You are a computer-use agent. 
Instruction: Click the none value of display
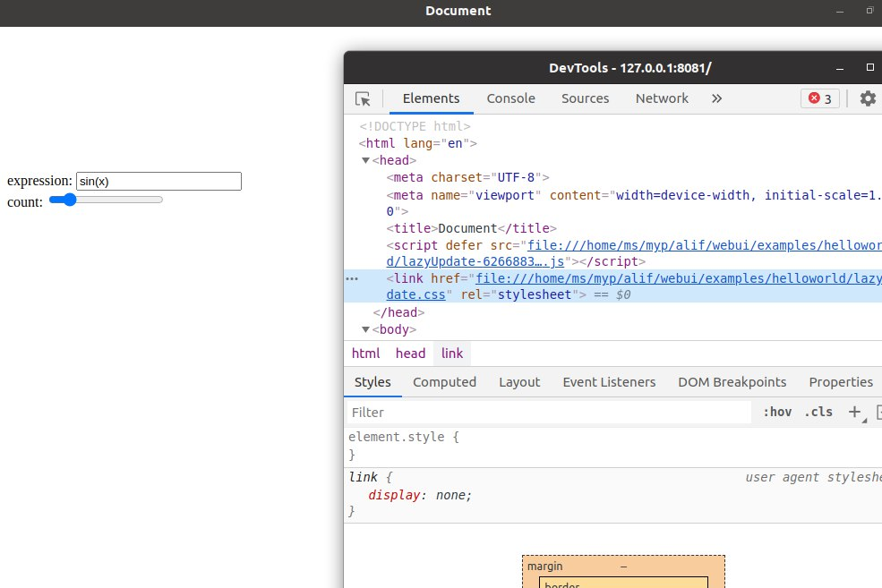(x=450, y=495)
